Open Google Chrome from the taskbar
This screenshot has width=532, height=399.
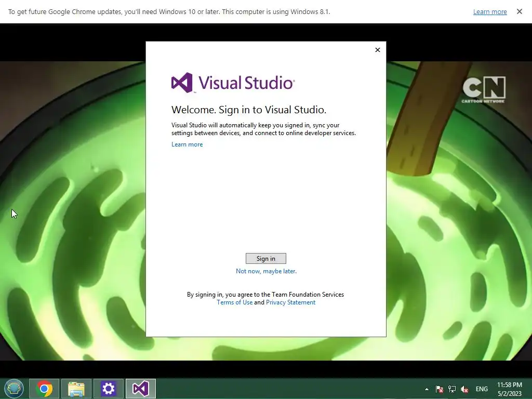click(44, 389)
